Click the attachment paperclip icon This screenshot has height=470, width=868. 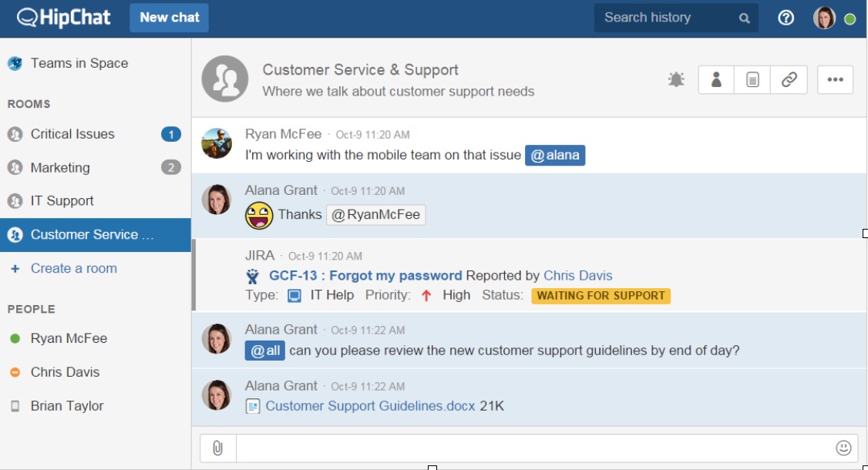coord(217,448)
